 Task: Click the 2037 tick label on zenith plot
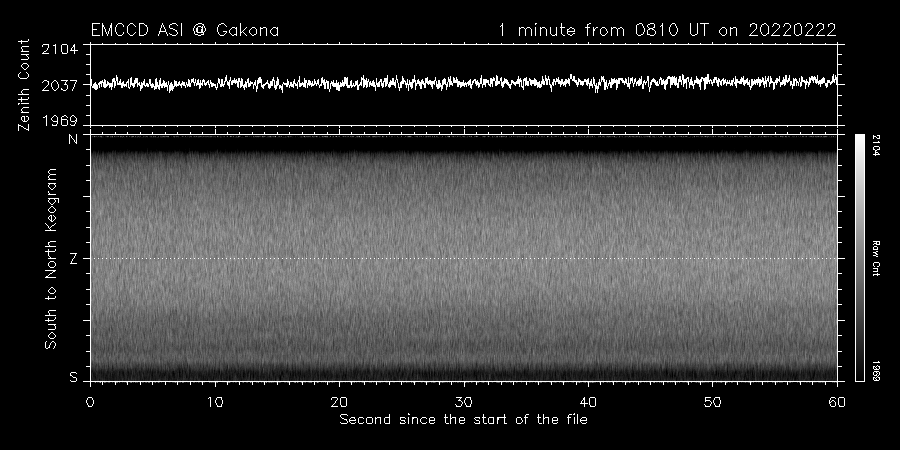[60, 86]
